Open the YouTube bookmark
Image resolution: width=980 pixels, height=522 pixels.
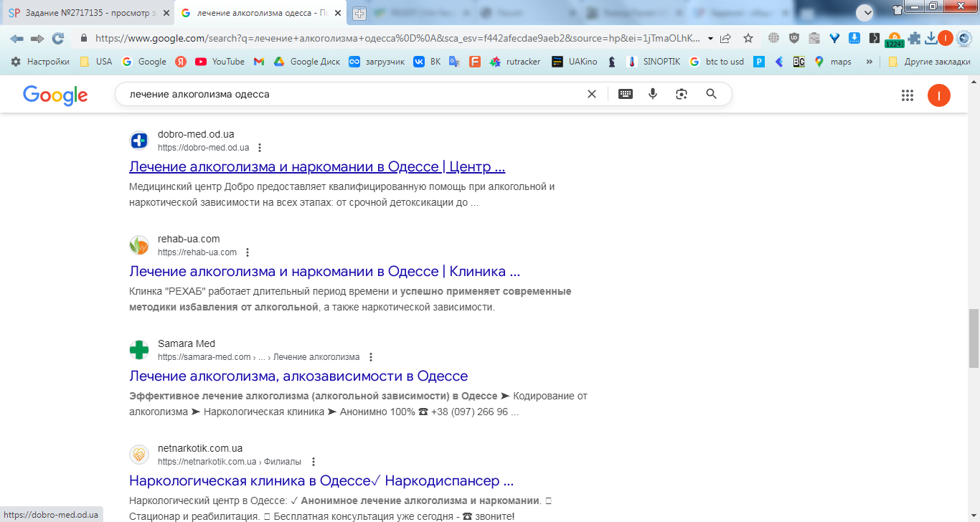(220, 62)
